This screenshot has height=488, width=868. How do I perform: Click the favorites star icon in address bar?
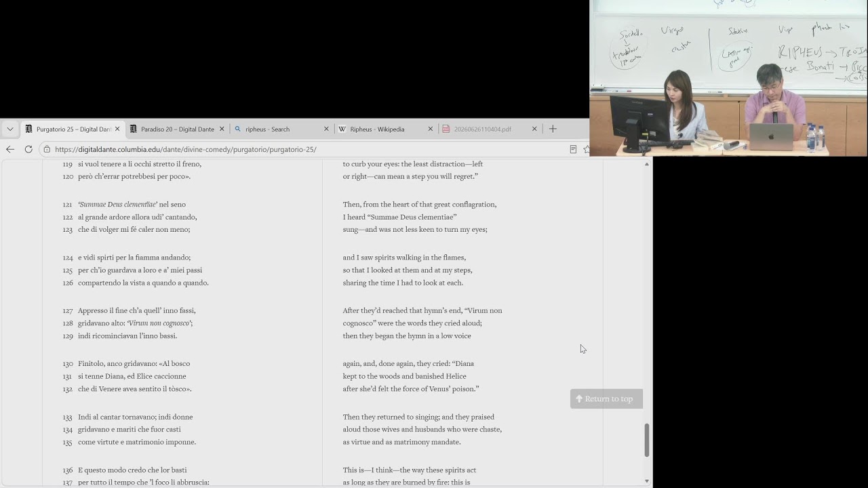pyautogui.click(x=586, y=149)
